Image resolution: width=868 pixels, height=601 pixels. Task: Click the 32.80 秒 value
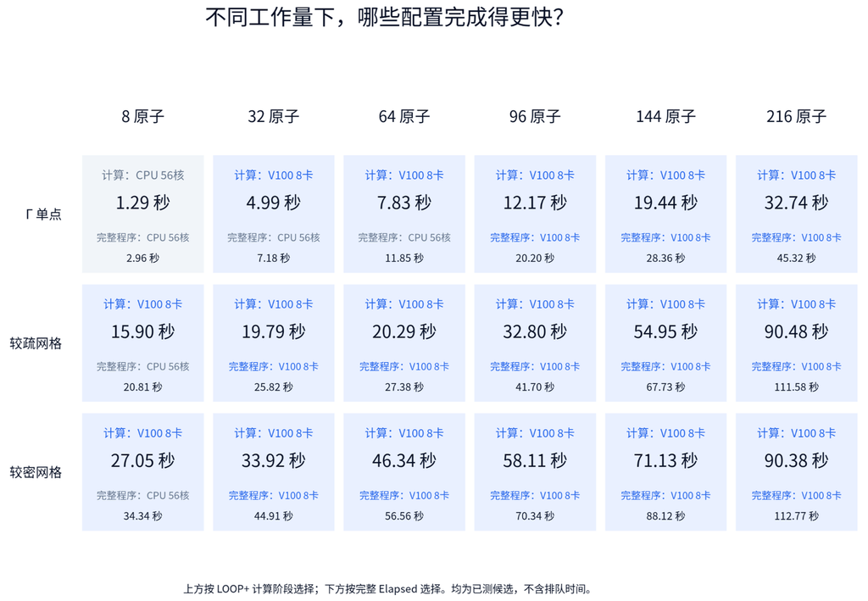pyautogui.click(x=535, y=331)
